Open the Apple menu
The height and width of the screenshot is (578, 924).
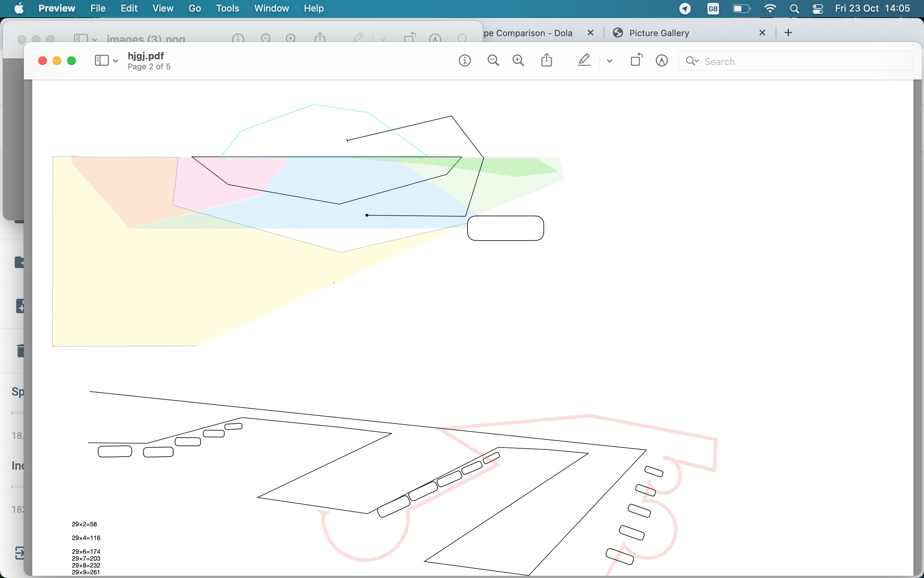click(x=19, y=8)
